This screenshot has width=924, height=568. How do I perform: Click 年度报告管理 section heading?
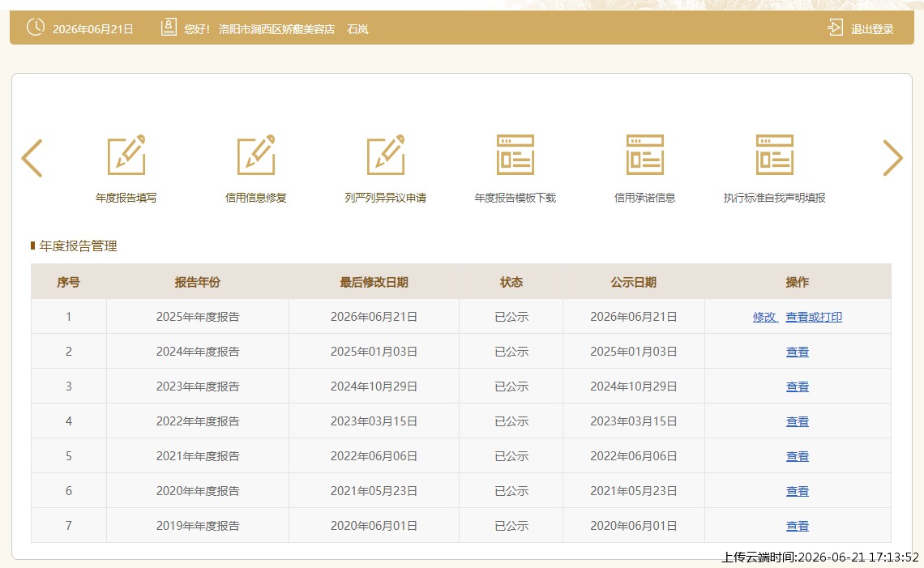79,246
